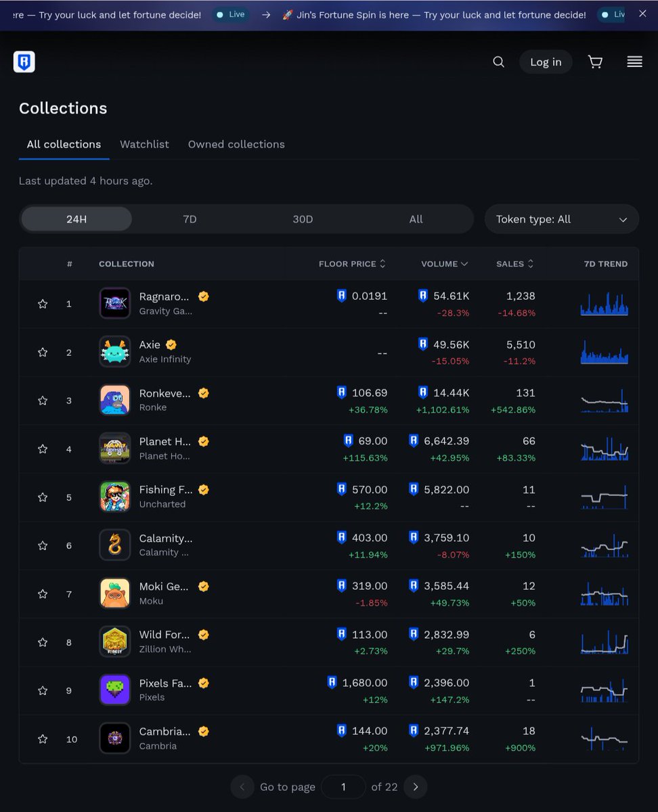Open the shopping cart
The height and width of the screenshot is (812, 658).
click(x=595, y=62)
